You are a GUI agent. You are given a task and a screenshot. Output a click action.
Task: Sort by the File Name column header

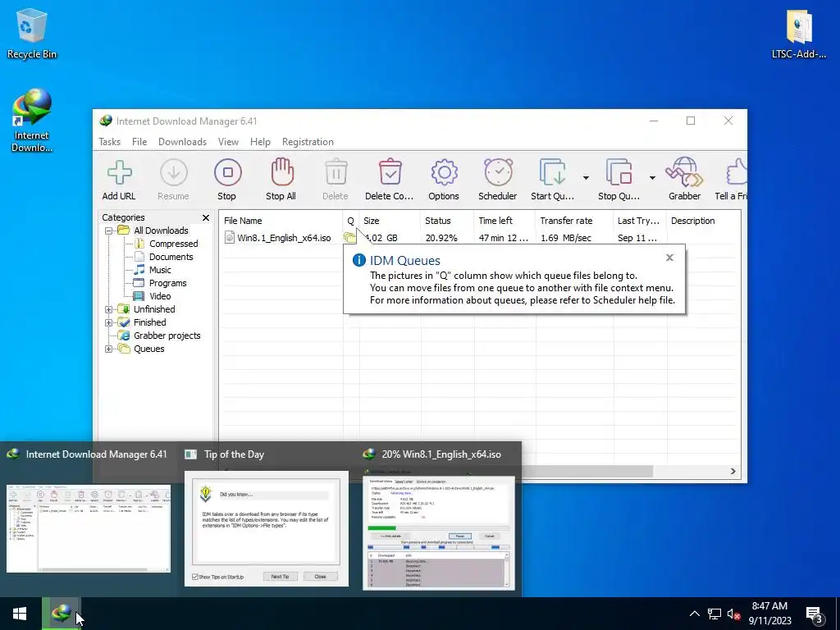pos(281,221)
